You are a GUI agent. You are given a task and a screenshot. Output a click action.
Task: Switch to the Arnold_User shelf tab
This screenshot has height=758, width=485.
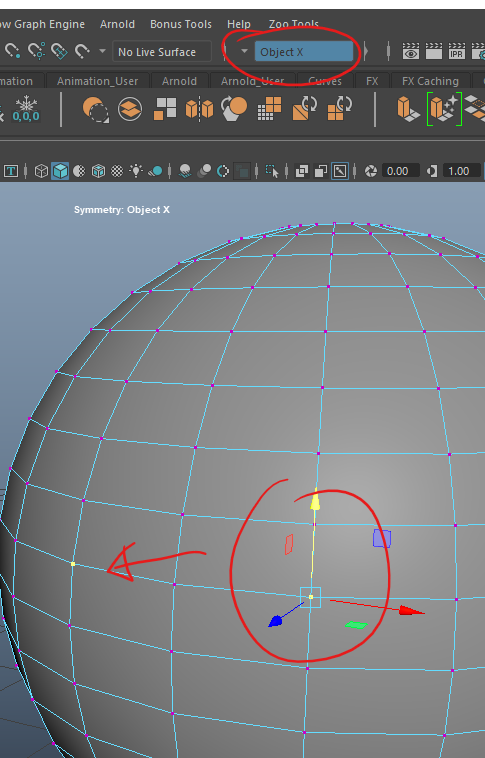pyautogui.click(x=252, y=81)
